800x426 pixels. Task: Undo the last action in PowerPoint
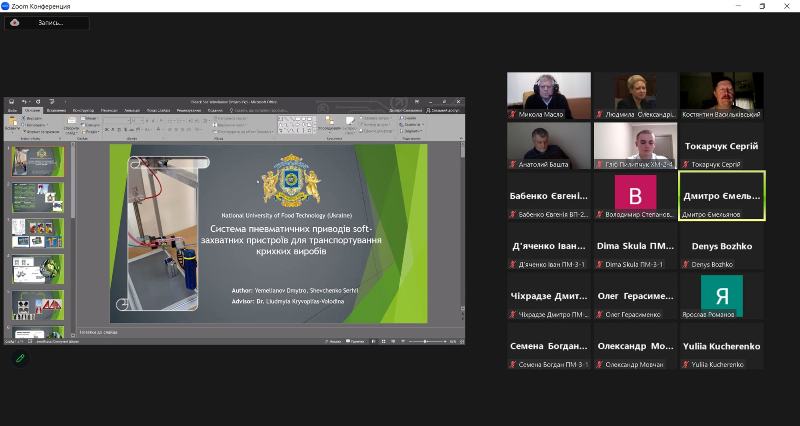23,102
